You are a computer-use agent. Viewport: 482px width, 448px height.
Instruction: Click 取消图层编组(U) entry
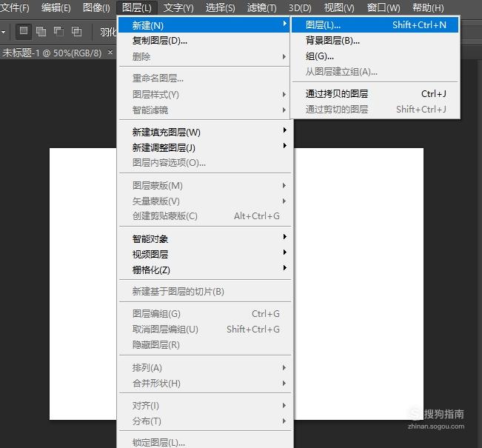pyautogui.click(x=204, y=330)
